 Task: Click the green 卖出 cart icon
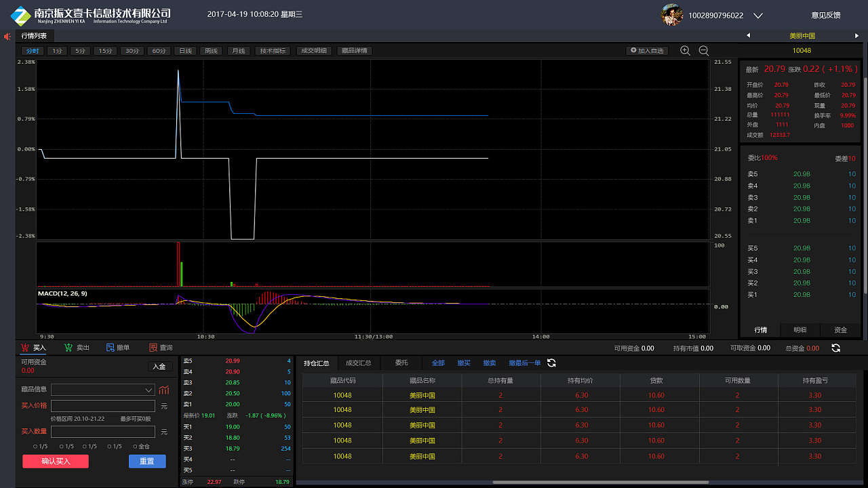click(x=68, y=348)
